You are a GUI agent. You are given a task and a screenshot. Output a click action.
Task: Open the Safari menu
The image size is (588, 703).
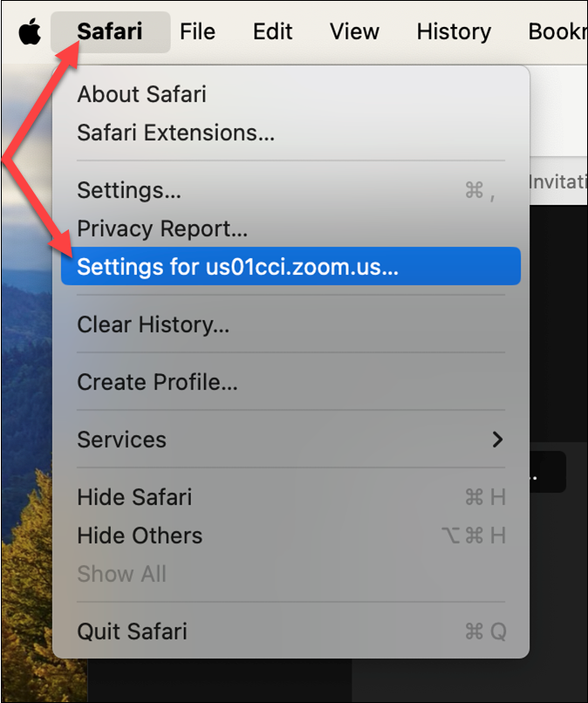click(x=110, y=31)
